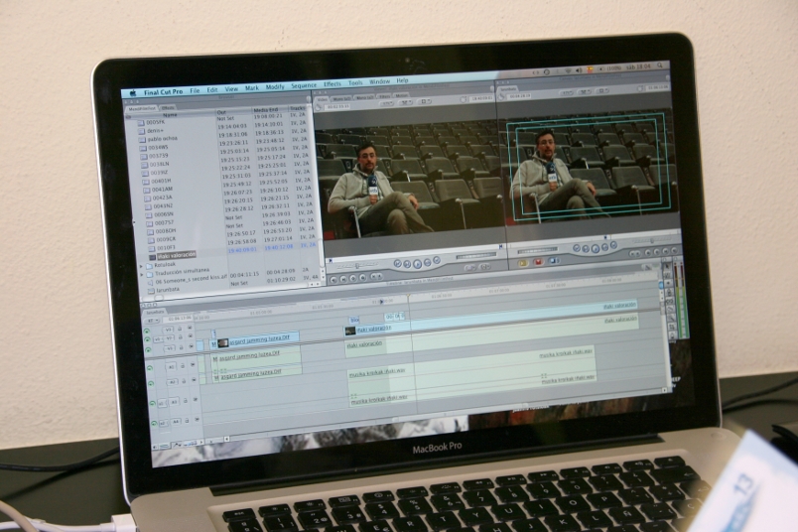
Task: Open Zoom pop-up in Canvas
Action: (x=567, y=93)
